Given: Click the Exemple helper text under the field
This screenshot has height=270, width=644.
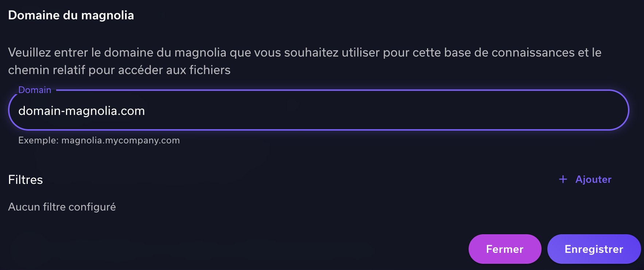Looking at the screenshot, I should 99,140.
